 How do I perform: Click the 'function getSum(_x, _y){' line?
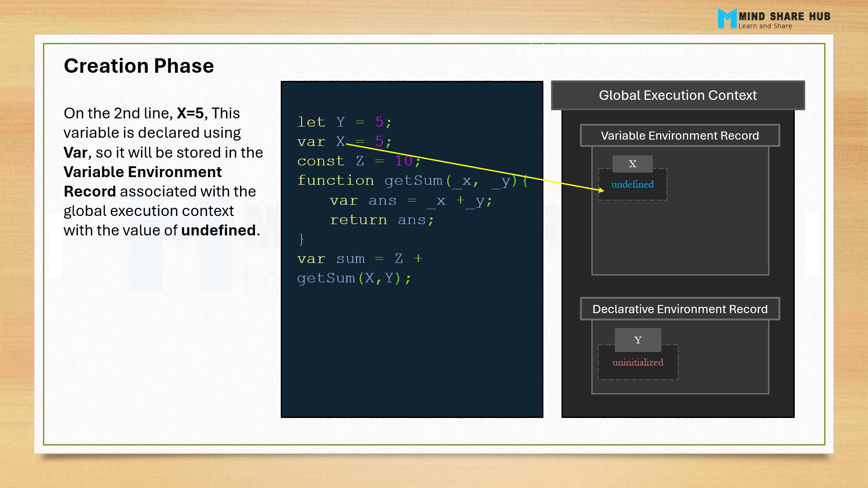[x=413, y=181]
